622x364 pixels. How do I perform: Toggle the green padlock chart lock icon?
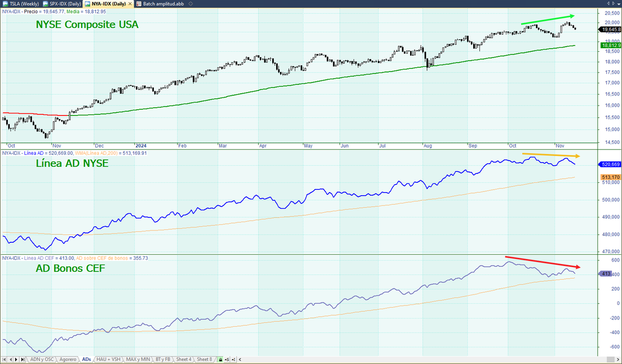(220, 359)
